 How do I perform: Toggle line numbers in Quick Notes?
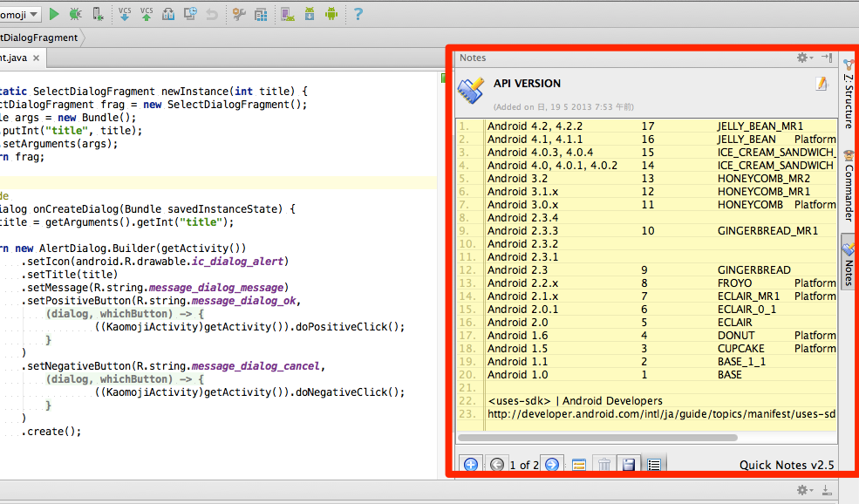coord(654,465)
